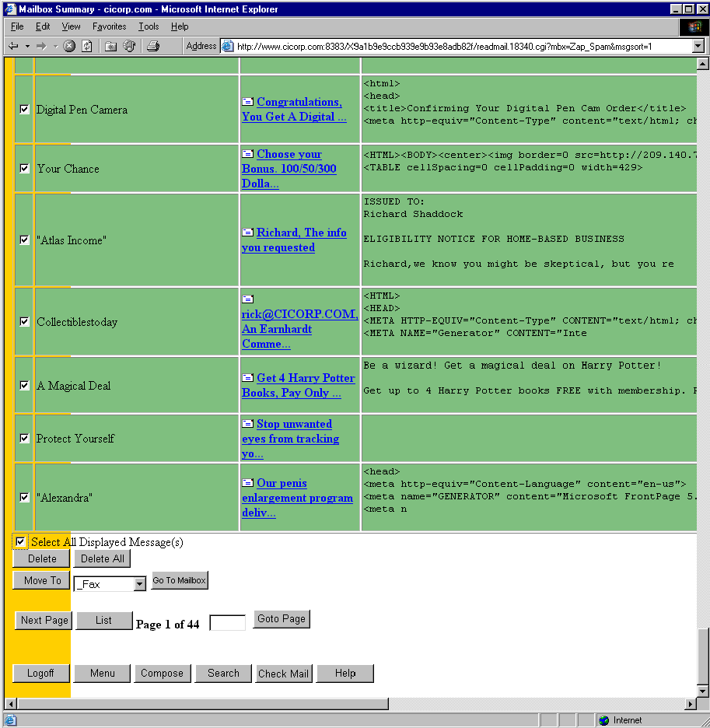The height and width of the screenshot is (728, 710).
Task: Uncheck the Protect Yourself message checkbox
Action: (x=24, y=439)
